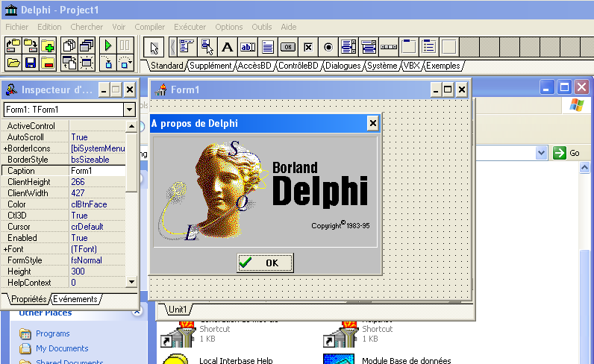Click the Open File folder icon
Image resolution: width=594 pixels, height=364 pixels.
13,63
